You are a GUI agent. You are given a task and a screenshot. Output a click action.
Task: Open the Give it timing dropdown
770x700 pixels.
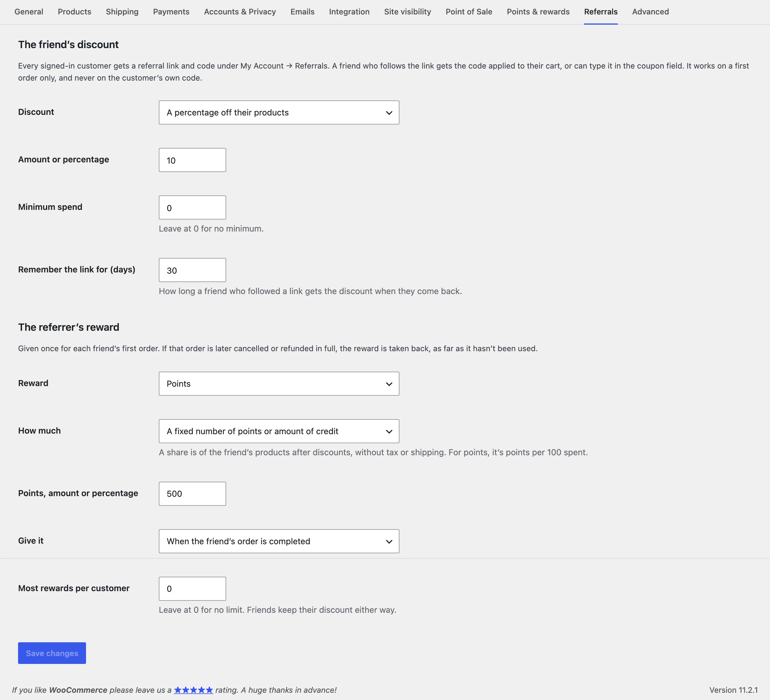coord(279,541)
